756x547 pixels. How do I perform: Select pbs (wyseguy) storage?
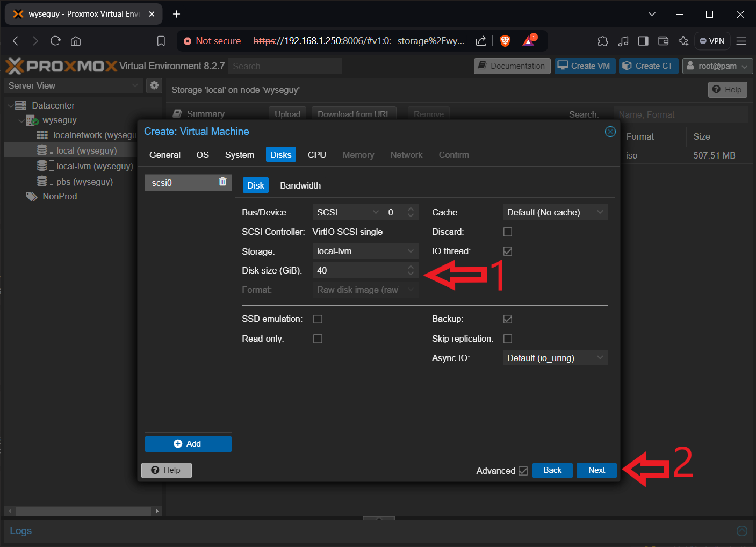pyautogui.click(x=75, y=182)
